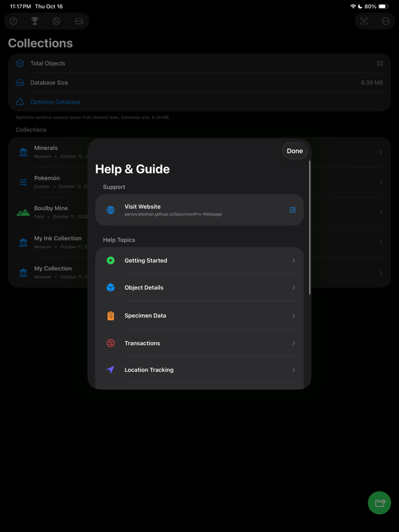
Task: Open the Boulby Mine row chevron
Action: (381, 212)
